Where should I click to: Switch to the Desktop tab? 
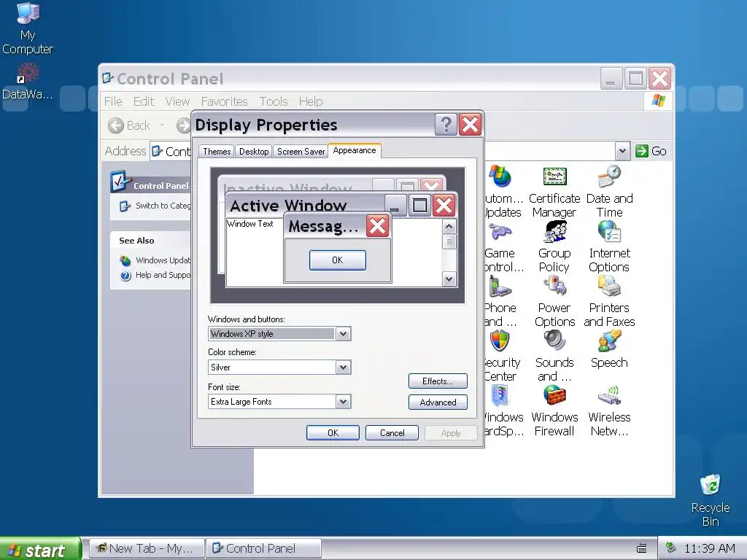click(254, 151)
